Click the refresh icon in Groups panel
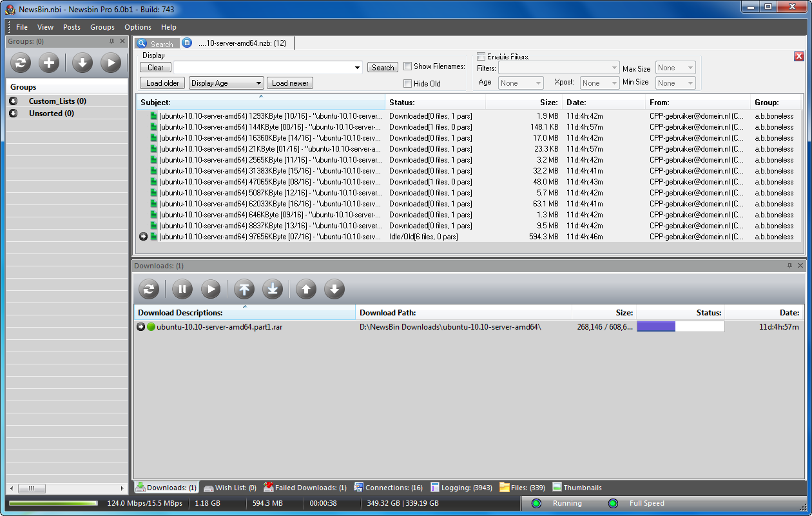The width and height of the screenshot is (812, 516). pyautogui.click(x=21, y=63)
